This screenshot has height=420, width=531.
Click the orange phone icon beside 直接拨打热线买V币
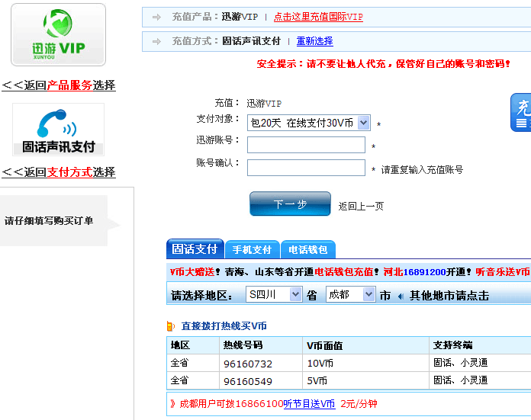(170, 326)
